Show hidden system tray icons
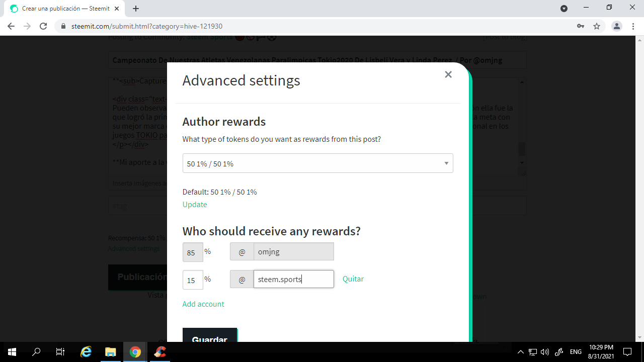The height and width of the screenshot is (362, 644). click(x=520, y=352)
